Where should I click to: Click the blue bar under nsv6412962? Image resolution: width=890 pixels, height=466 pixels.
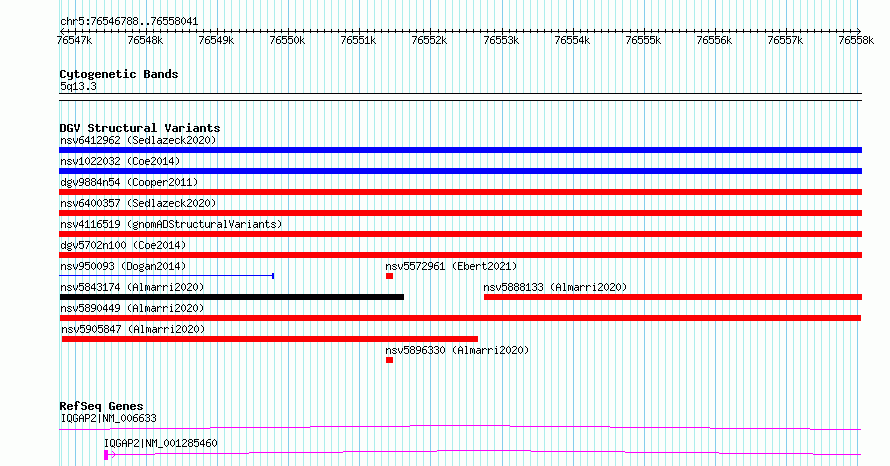click(x=460, y=150)
